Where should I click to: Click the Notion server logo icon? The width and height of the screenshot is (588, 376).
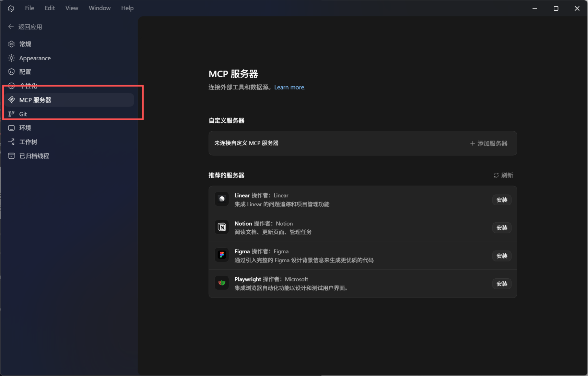click(x=222, y=227)
